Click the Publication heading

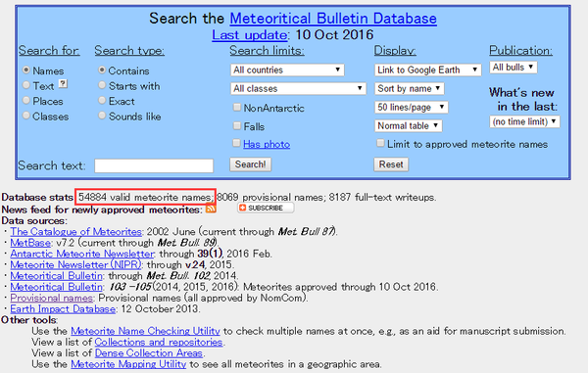pos(520,50)
